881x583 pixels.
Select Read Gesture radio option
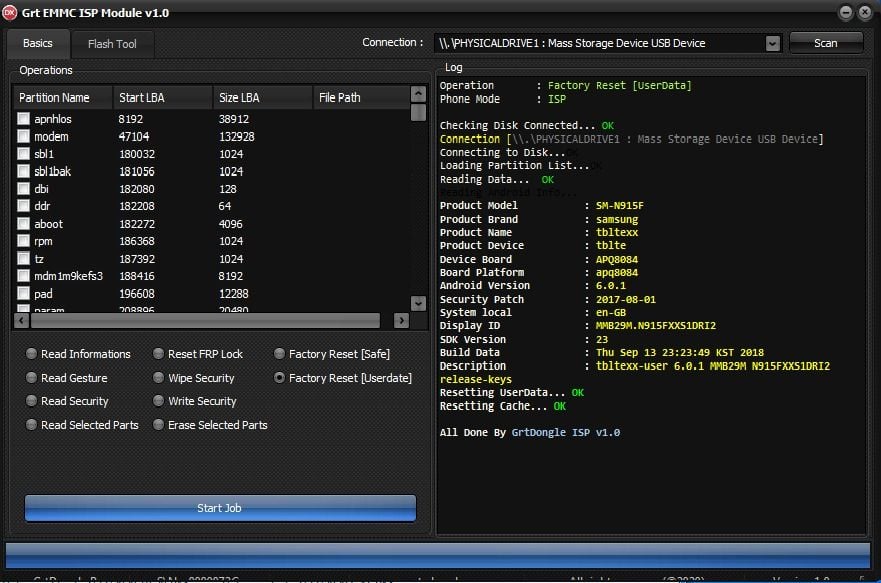pyautogui.click(x=67, y=378)
